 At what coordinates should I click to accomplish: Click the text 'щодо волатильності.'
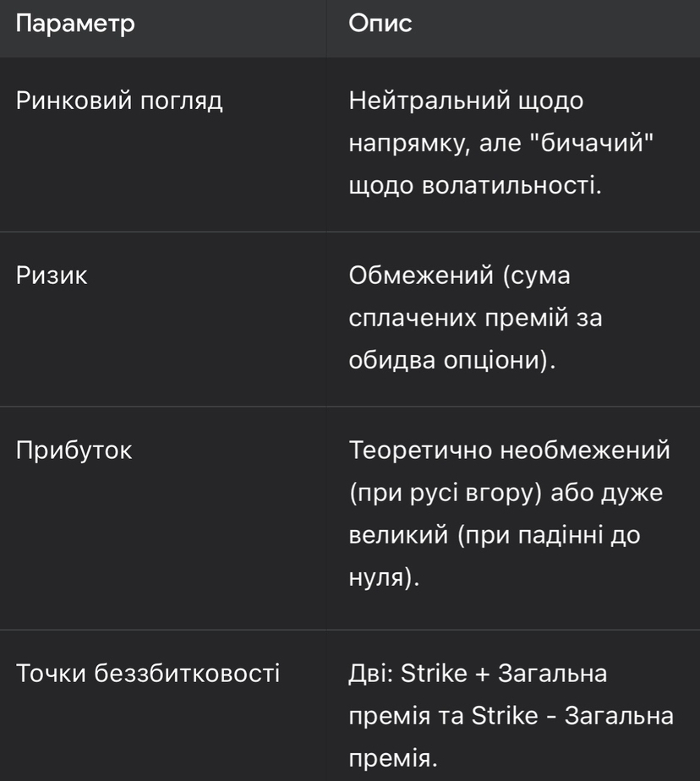click(x=474, y=185)
